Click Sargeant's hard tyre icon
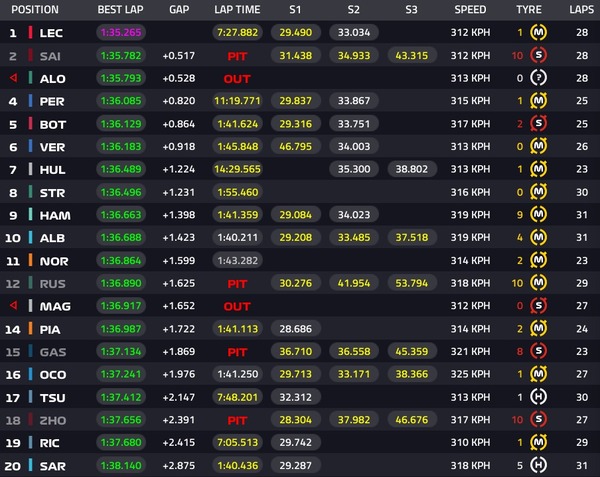Viewport: 600px width, 477px height. [538, 465]
